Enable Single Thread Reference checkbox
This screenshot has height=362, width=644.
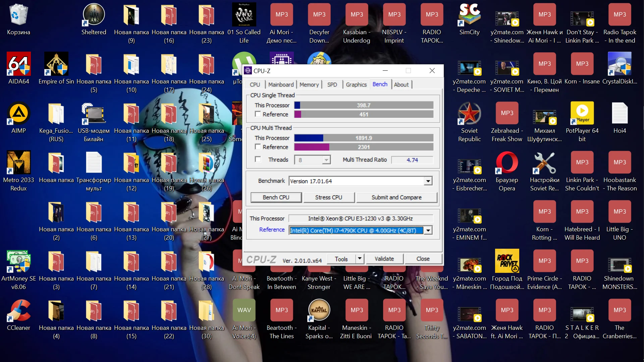coord(258,114)
